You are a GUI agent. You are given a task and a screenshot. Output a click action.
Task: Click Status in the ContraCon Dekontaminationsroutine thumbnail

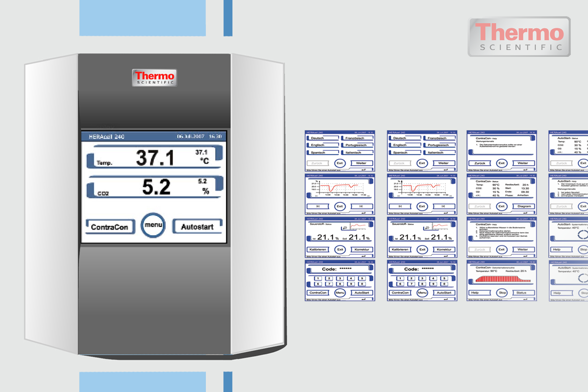pos(523,293)
